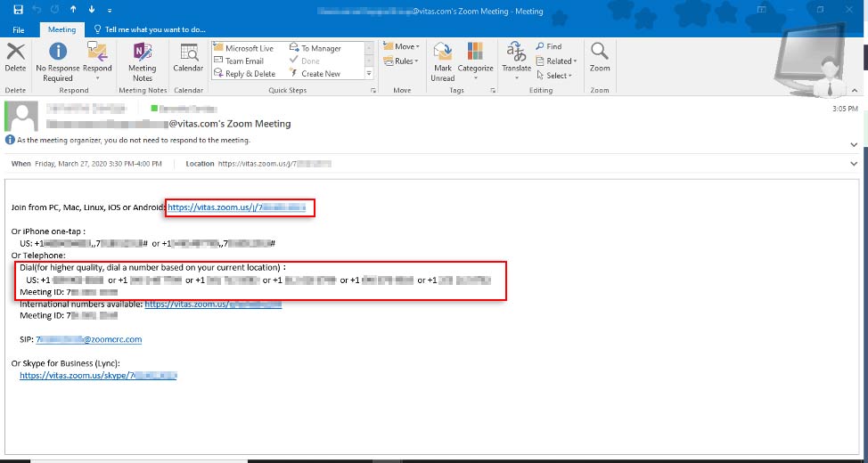Expand the Quick Steps gallery more arrow
The image size is (868, 463).
click(369, 73)
